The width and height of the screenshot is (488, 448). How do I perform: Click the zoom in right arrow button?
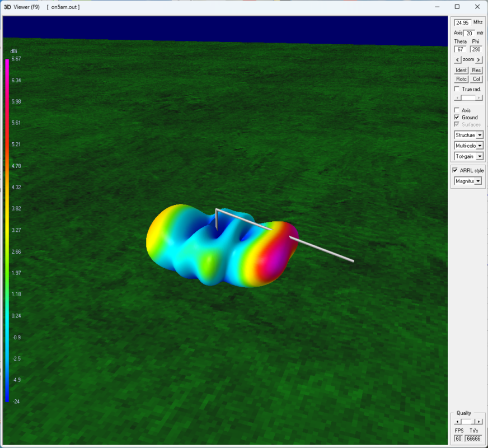[478, 60]
